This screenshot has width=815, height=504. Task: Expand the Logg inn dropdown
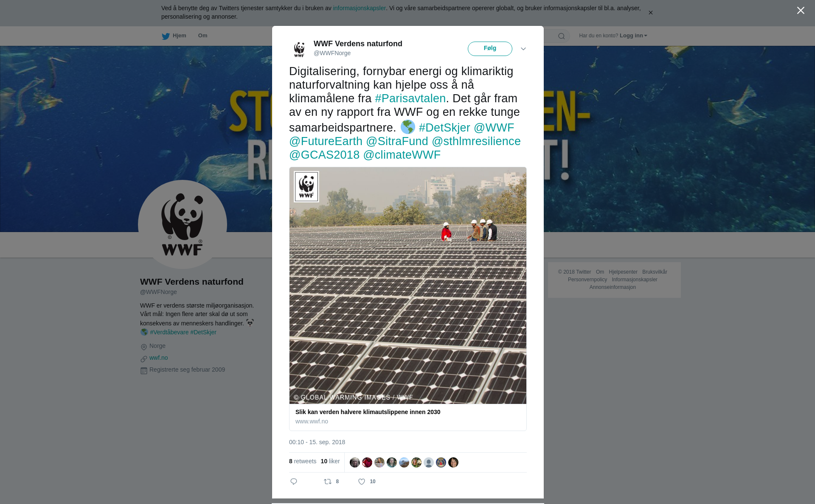pos(633,36)
